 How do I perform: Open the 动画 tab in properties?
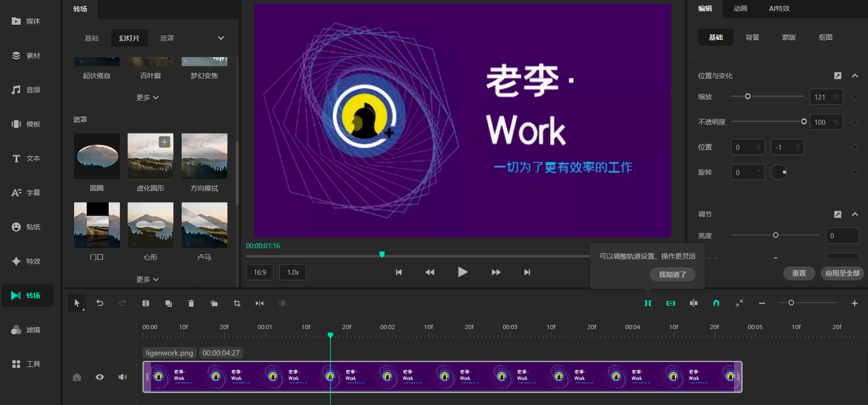pos(740,9)
